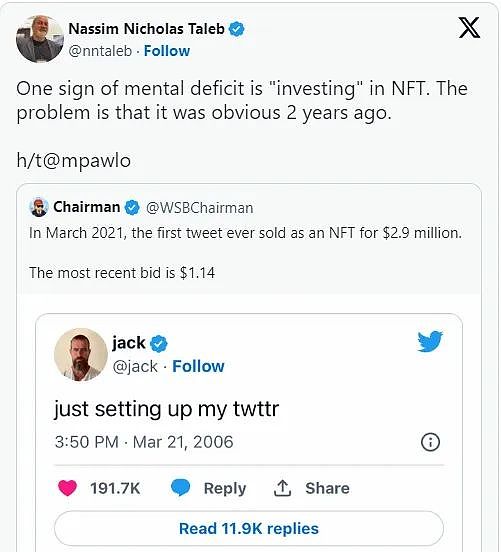Open Nassim Nicholas Taleb's profile photo
Image resolution: width=501 pixels, height=552 pixels.
[x=40, y=39]
